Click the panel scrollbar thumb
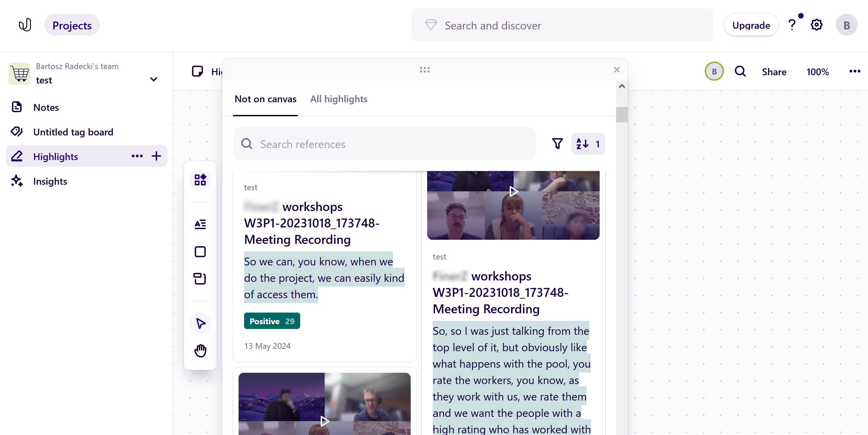Viewport: 868px width, 435px height. pos(622,115)
